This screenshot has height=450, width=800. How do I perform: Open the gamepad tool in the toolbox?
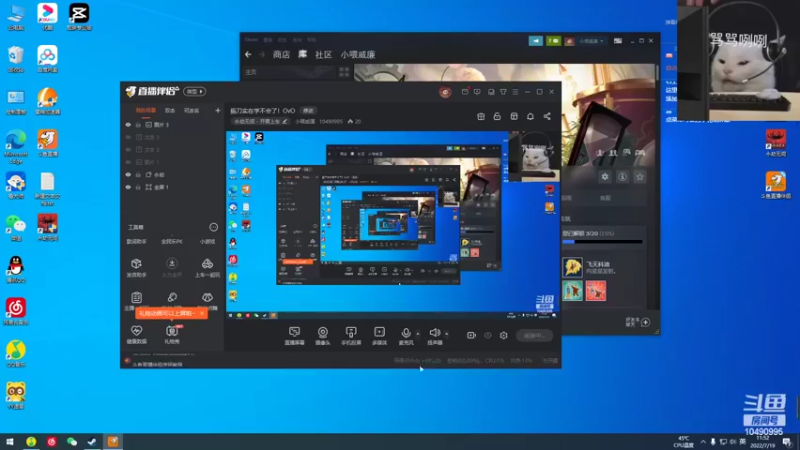(x=207, y=264)
